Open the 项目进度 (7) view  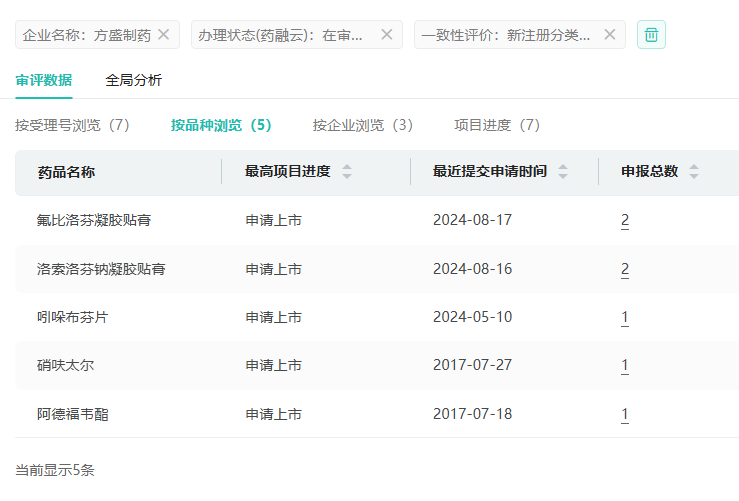click(497, 125)
